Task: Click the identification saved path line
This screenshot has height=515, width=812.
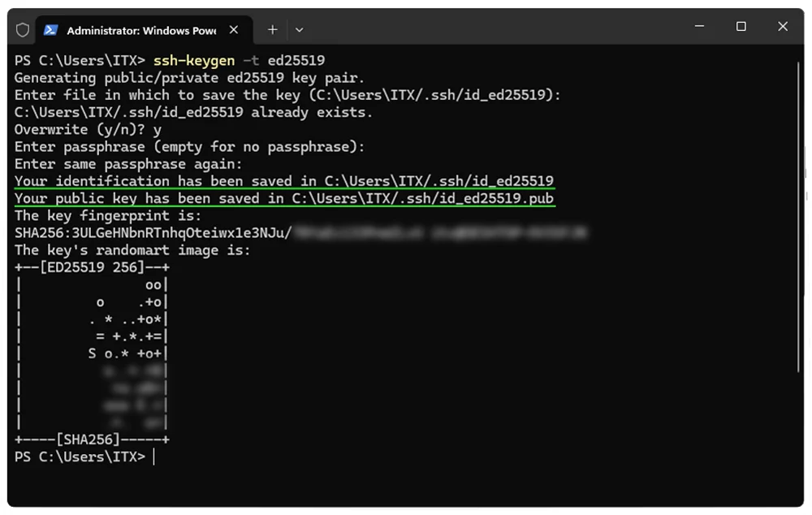Action: [x=284, y=181]
